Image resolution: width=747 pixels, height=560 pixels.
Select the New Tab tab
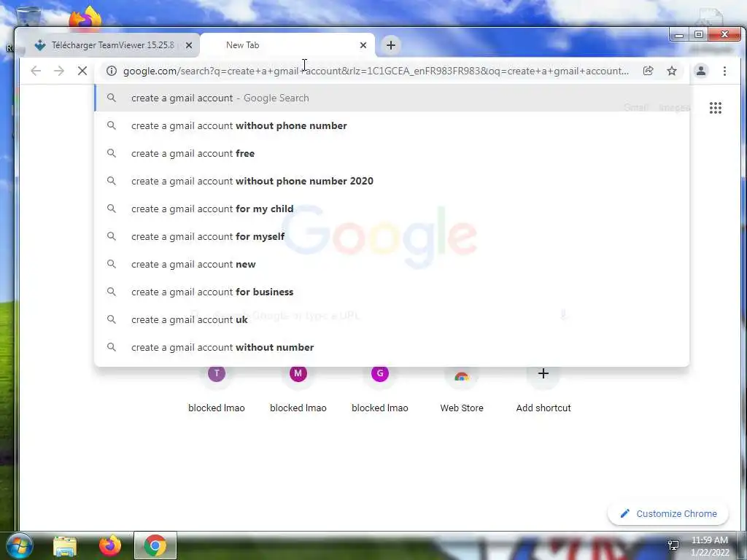click(287, 45)
